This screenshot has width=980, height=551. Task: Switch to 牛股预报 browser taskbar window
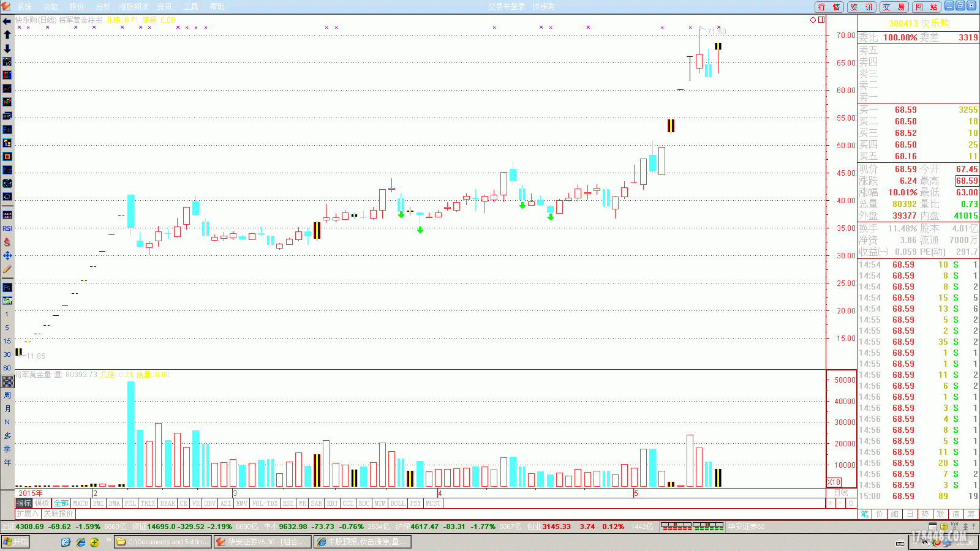tap(363, 542)
